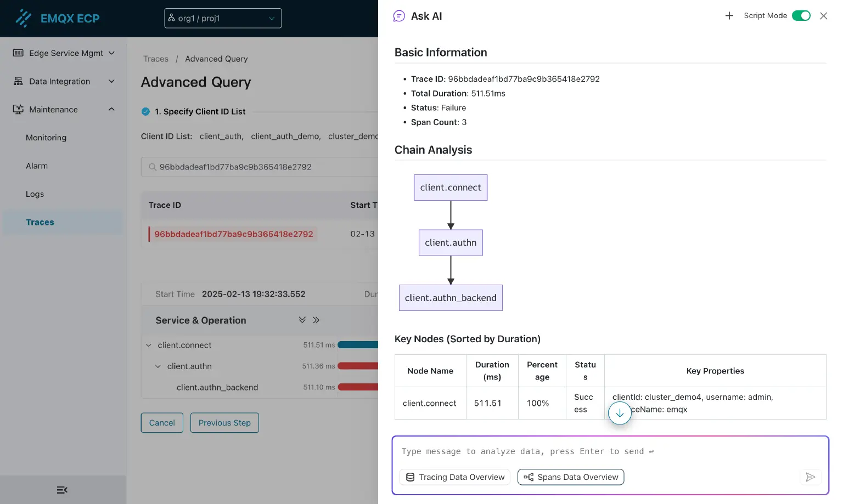The width and height of the screenshot is (843, 504).
Task: Click the Ask AI chat bubble icon
Action: (x=399, y=16)
